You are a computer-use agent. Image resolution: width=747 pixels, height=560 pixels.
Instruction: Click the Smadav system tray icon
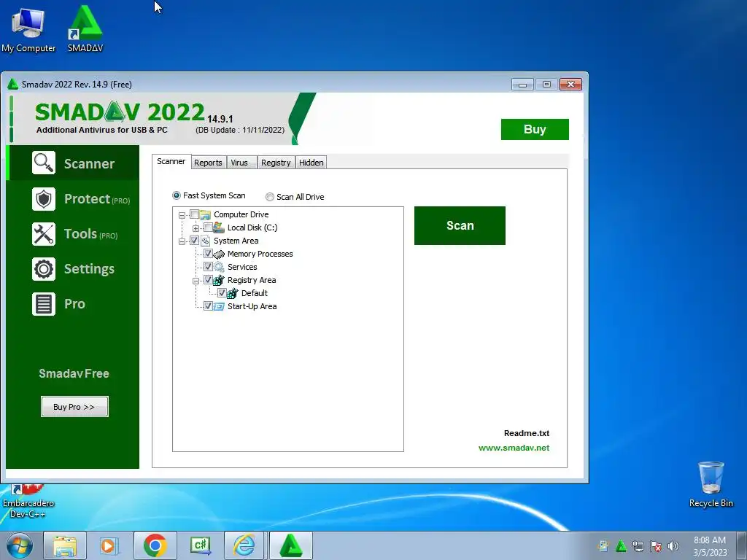click(620, 546)
